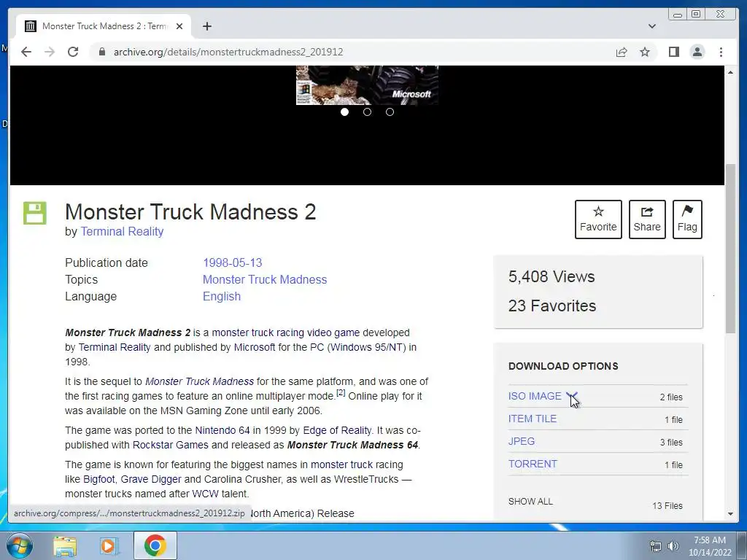Open the TORRENT download link

(x=533, y=464)
